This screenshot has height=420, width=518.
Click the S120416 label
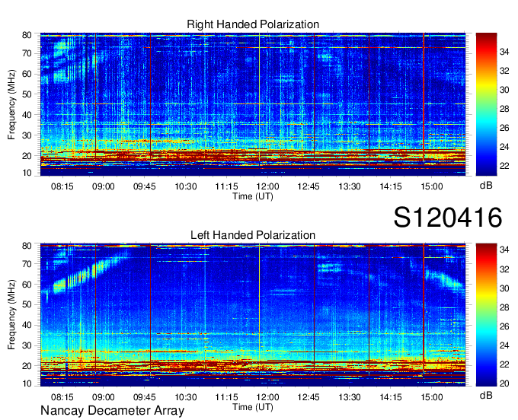tap(448, 218)
